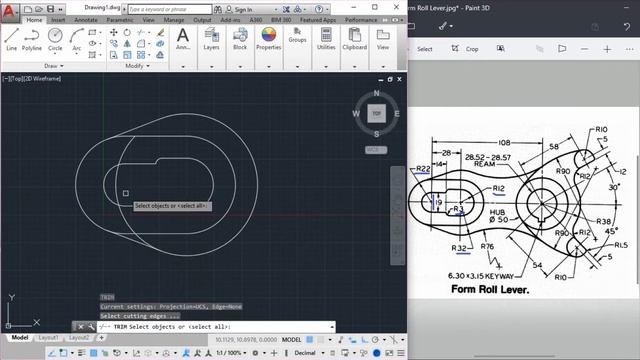Open the Annotation text panel
This screenshot has width=640, height=360.
[183, 39]
